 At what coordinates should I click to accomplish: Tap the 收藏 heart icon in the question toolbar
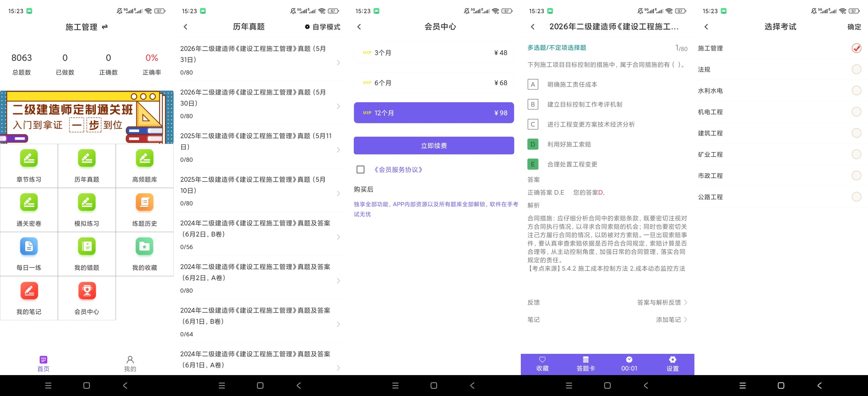[542, 359]
